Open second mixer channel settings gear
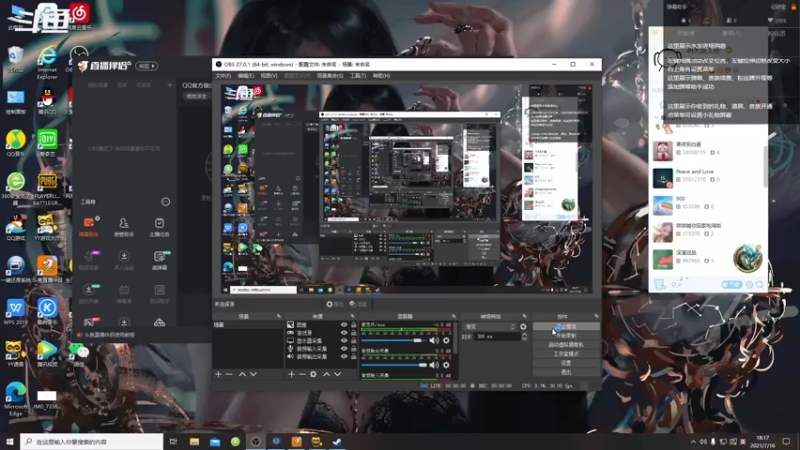Screen dimensions: 800x450 [x=446, y=365]
